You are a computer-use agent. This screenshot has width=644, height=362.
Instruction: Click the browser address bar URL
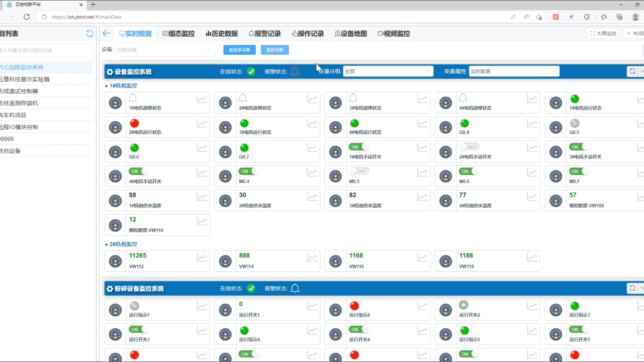87,17
